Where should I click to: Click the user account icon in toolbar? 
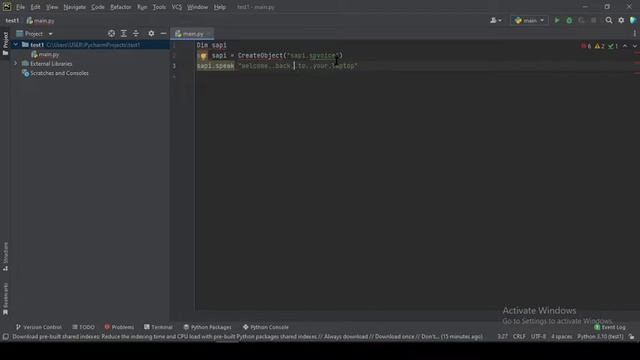[496, 20]
